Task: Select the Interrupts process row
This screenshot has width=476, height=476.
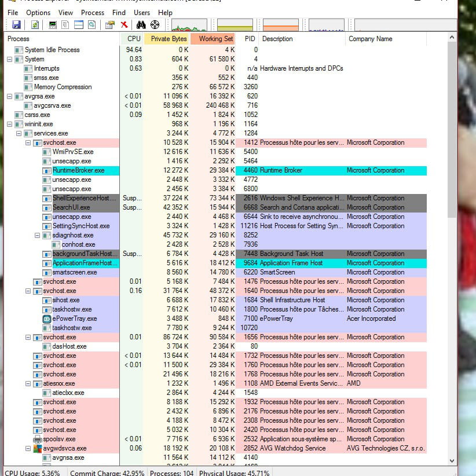Action: 215,68
